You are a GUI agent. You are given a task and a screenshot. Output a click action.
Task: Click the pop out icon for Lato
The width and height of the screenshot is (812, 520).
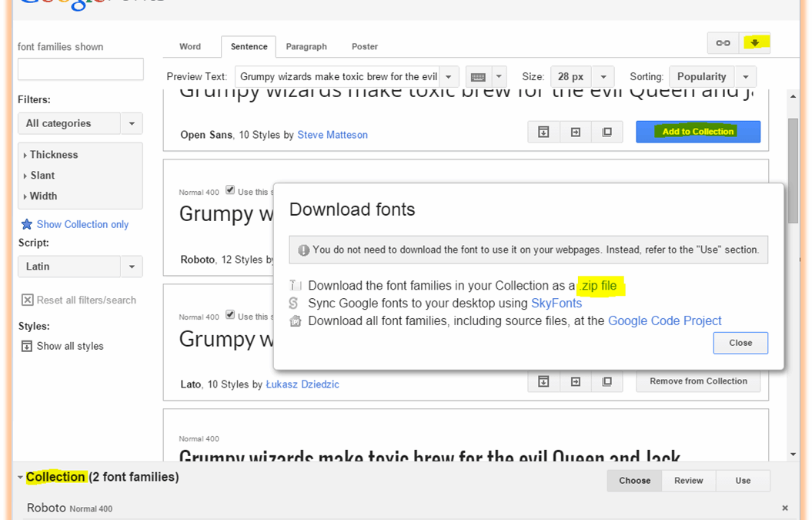click(607, 381)
